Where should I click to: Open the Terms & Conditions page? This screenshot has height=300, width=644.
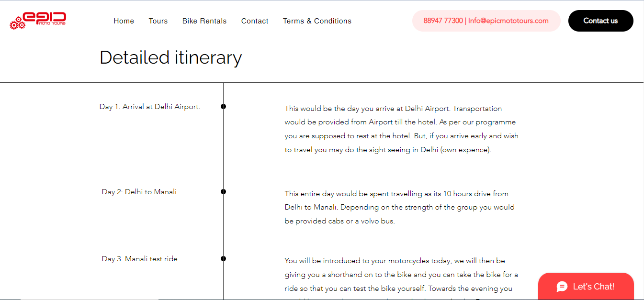[x=317, y=21]
